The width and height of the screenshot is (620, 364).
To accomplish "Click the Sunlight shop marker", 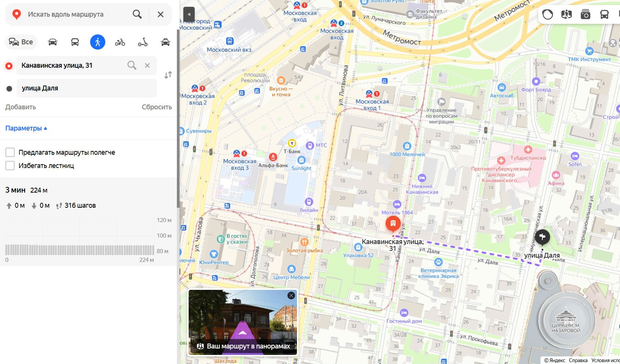I will [301, 160].
